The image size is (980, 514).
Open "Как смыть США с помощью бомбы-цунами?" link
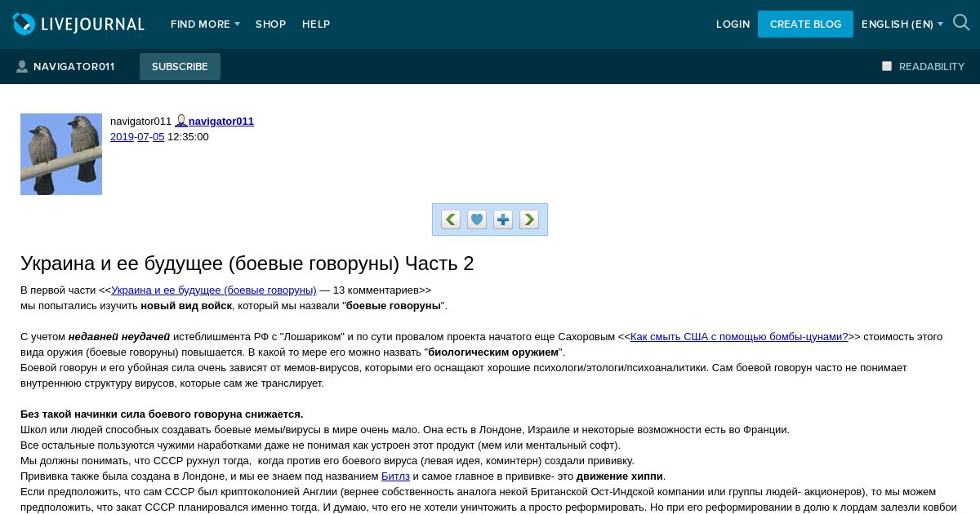pyautogui.click(x=739, y=336)
